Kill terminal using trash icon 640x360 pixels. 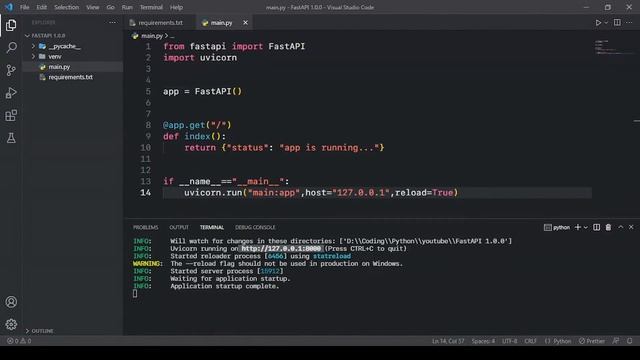coord(608,227)
